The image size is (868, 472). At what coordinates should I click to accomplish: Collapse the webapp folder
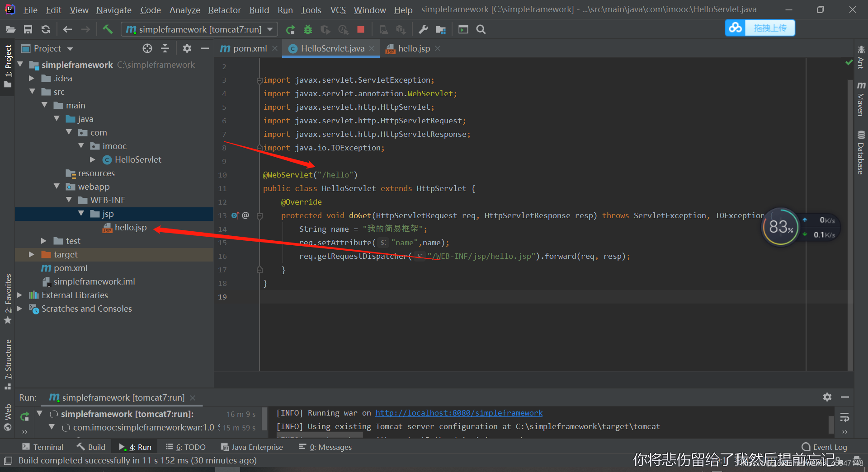click(57, 187)
